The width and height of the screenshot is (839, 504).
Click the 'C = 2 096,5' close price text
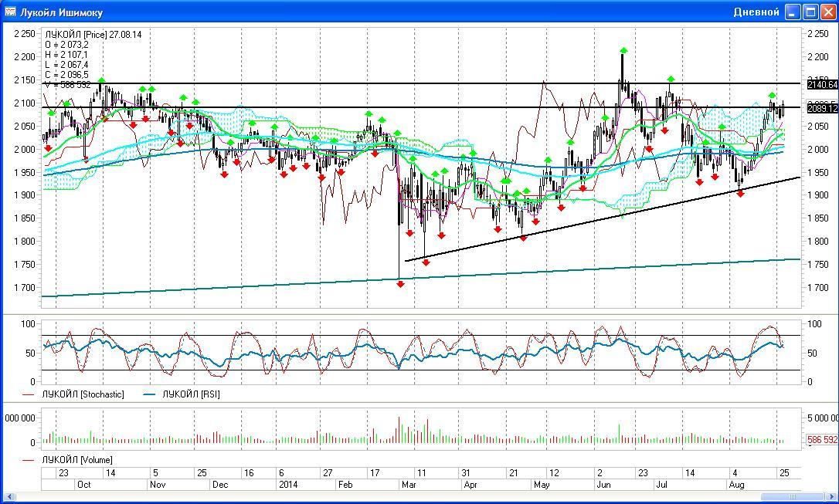[x=67, y=75]
